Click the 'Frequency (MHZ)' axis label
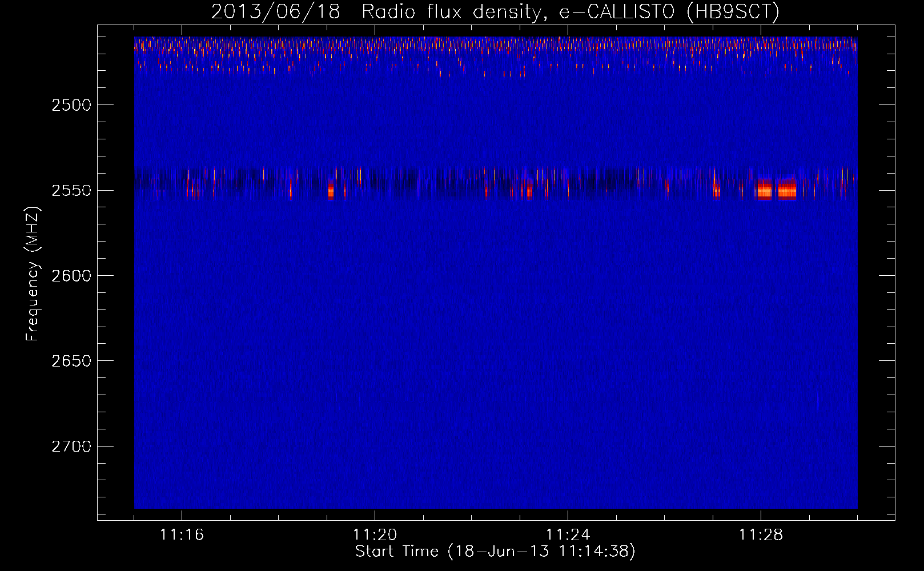 pyautogui.click(x=33, y=275)
